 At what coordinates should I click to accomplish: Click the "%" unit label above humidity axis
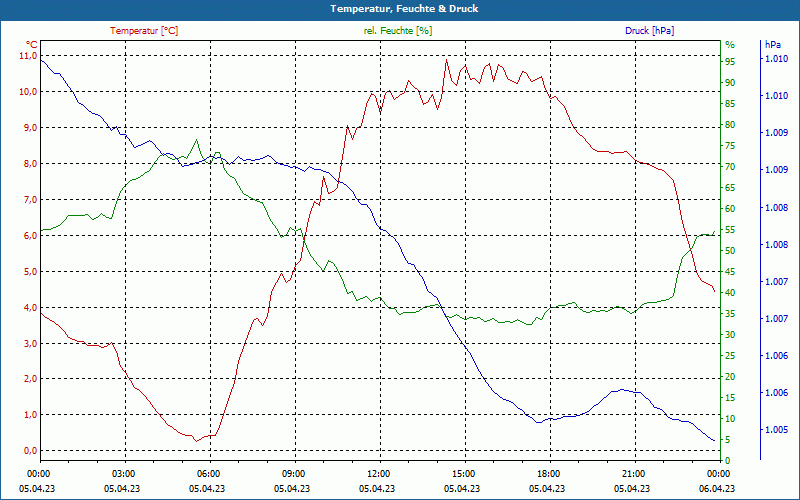[x=730, y=45]
